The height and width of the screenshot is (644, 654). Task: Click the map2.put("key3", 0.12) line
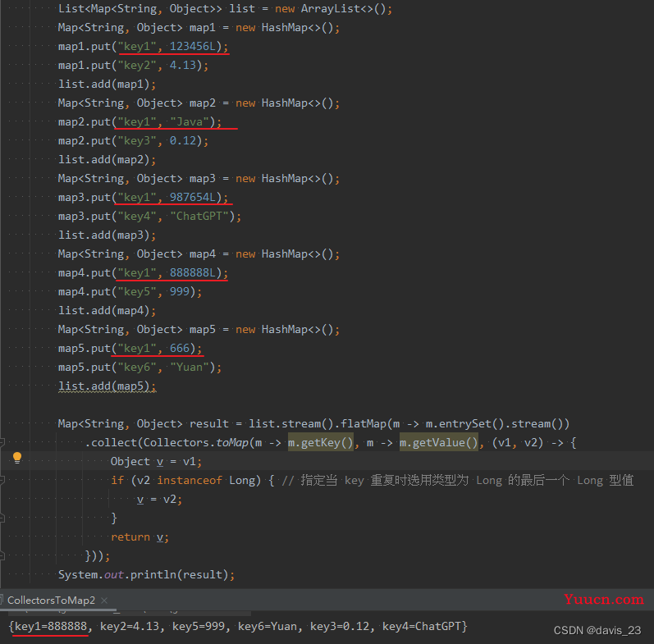[x=133, y=140]
